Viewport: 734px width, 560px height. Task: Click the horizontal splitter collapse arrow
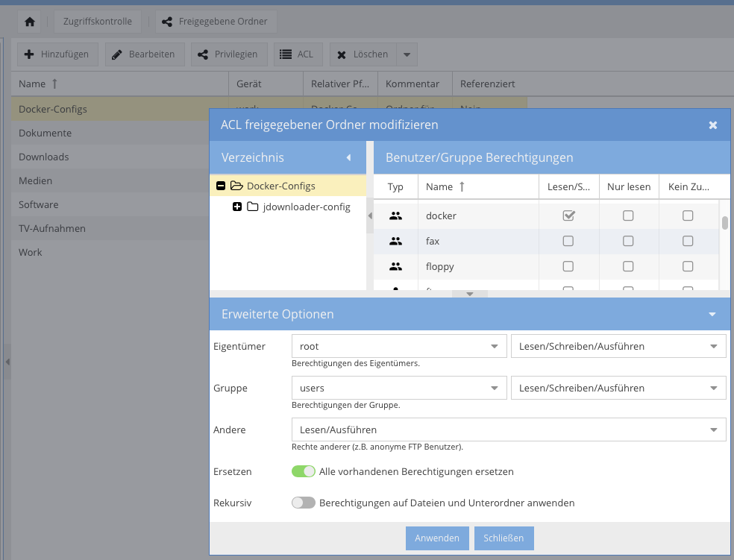(470, 294)
